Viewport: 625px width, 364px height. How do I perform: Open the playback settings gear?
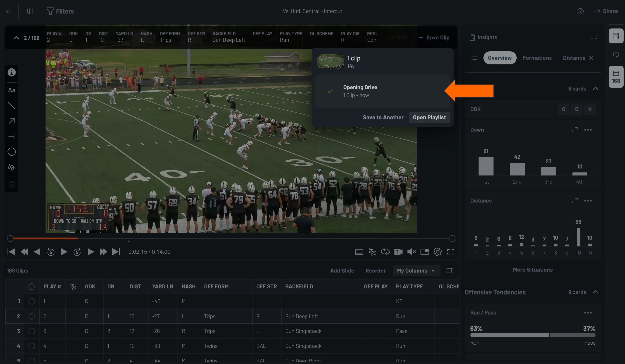click(437, 252)
